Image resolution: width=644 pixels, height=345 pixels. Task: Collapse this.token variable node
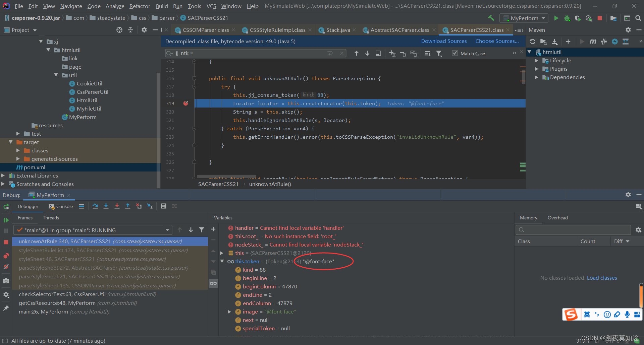click(x=222, y=261)
